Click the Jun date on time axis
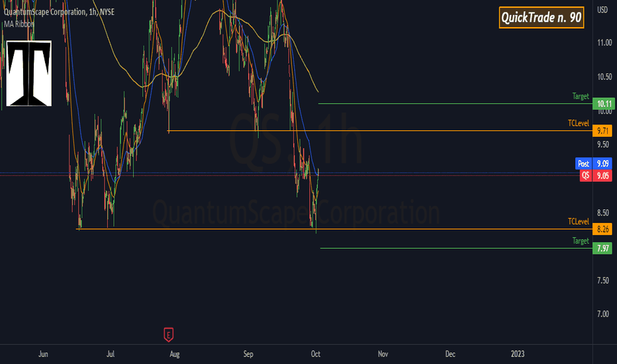Image resolution: width=617 pixels, height=364 pixels. coord(43,354)
